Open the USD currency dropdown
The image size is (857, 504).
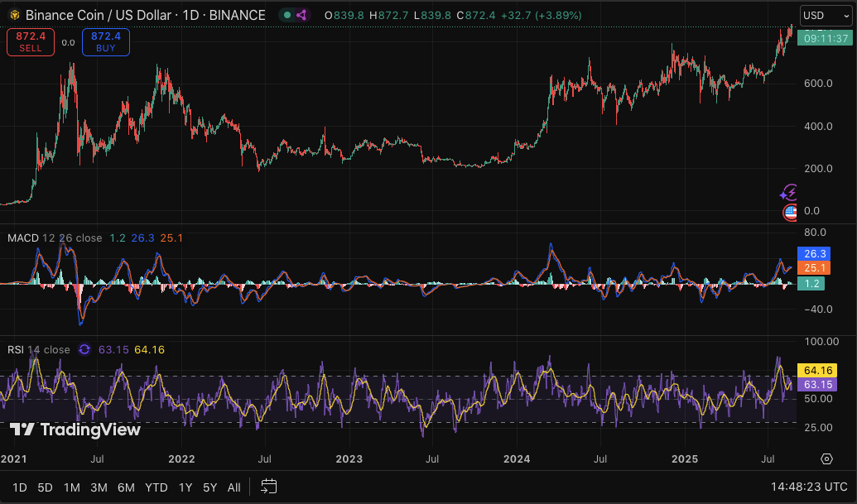[x=824, y=15]
